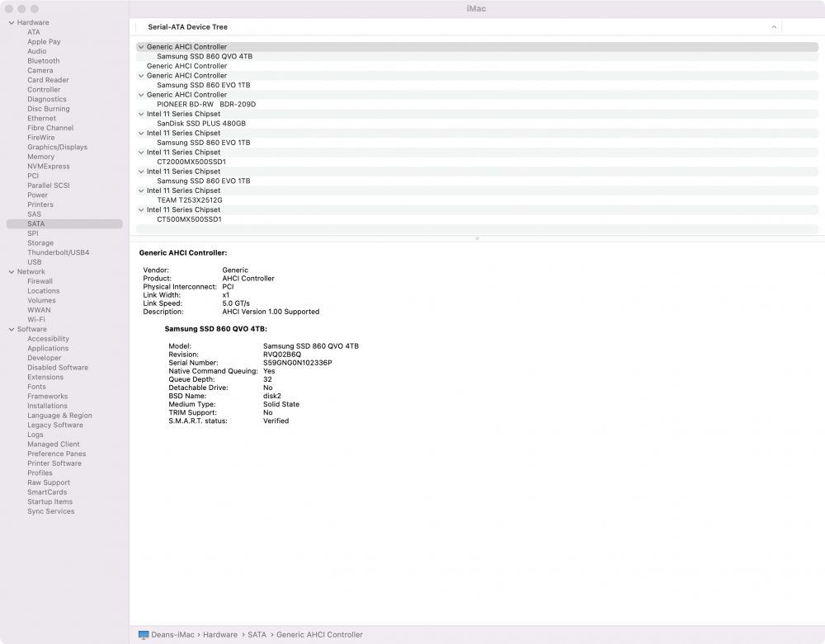The height and width of the screenshot is (644, 825).
Task: Open Graphics/Displays information
Action: click(x=58, y=148)
